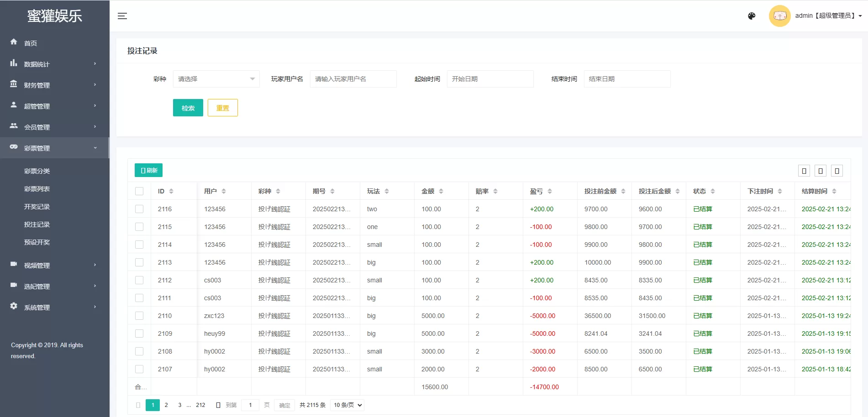Open the 彩种 请选择 dropdown
The width and height of the screenshot is (868, 417).
(216, 79)
